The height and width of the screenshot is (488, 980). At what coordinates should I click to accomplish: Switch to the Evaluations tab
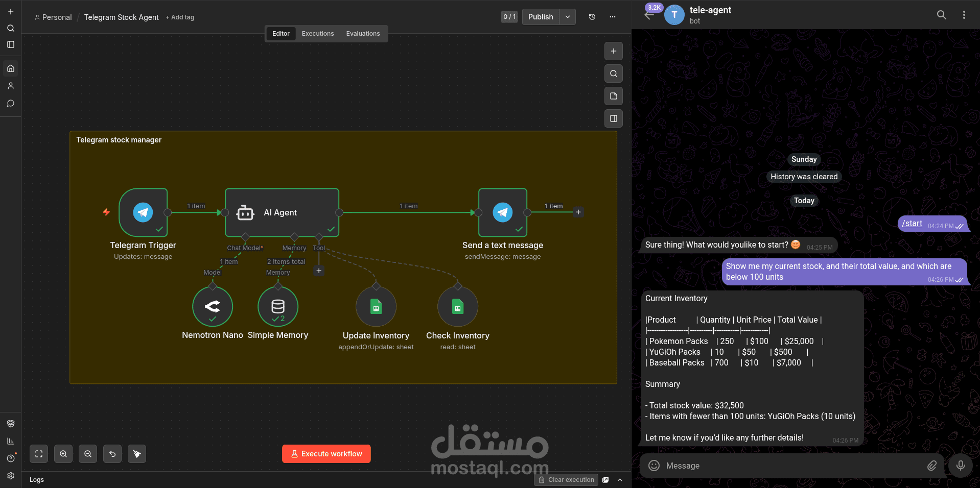click(x=363, y=34)
